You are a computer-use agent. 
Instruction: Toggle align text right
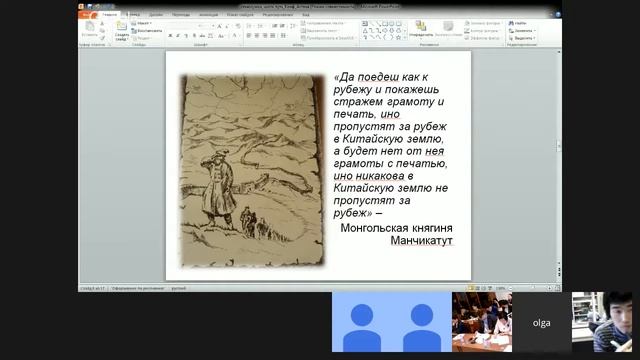(265, 36)
